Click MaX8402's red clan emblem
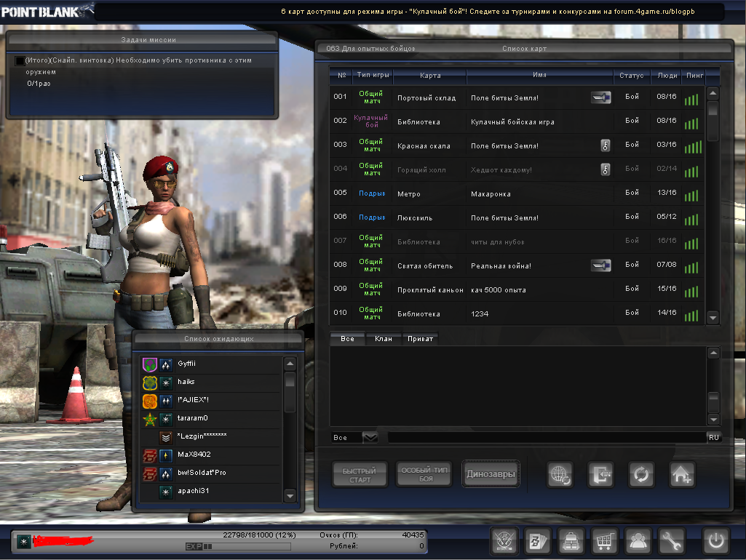 pyautogui.click(x=150, y=455)
